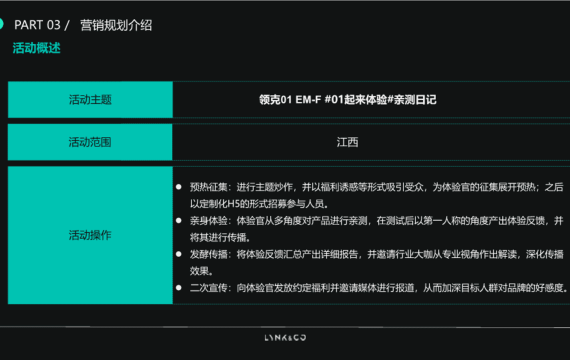Viewport: 570px width, 360px height.
Task: Select the 活动操作 label cell
Action: point(90,235)
